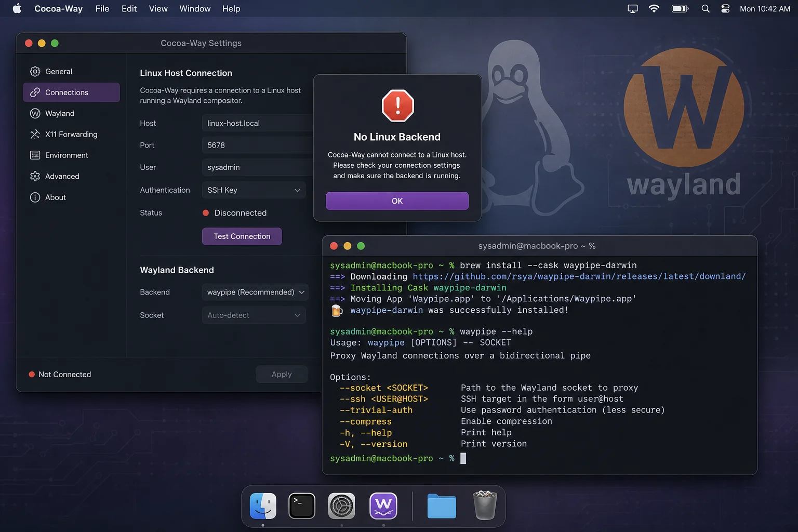This screenshot has width=798, height=532.
Task: Click the "--socket <SOCKET>" option in Terminal
Action: [384, 388]
